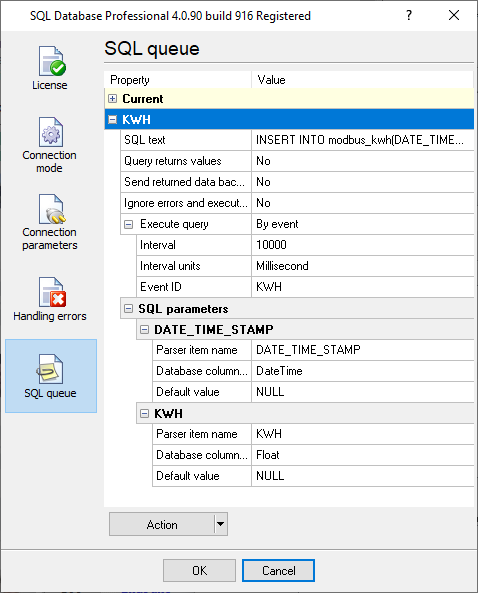Image resolution: width=478 pixels, height=593 pixels.
Task: Collapse the KWH queue group
Action: (x=112, y=120)
